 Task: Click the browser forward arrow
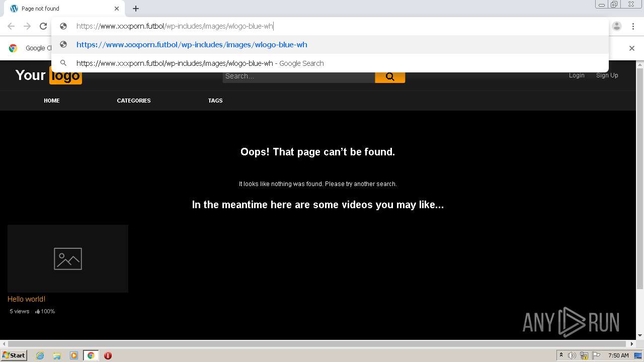27,26
